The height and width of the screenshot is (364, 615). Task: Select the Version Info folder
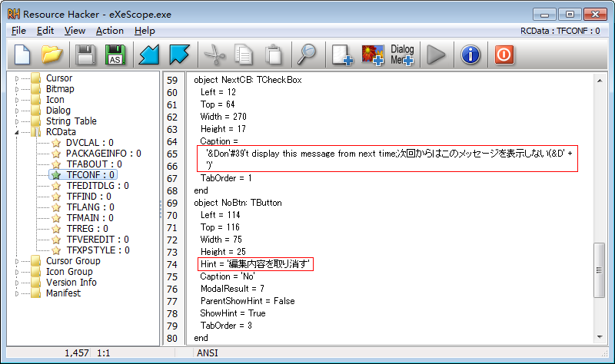[x=71, y=283]
